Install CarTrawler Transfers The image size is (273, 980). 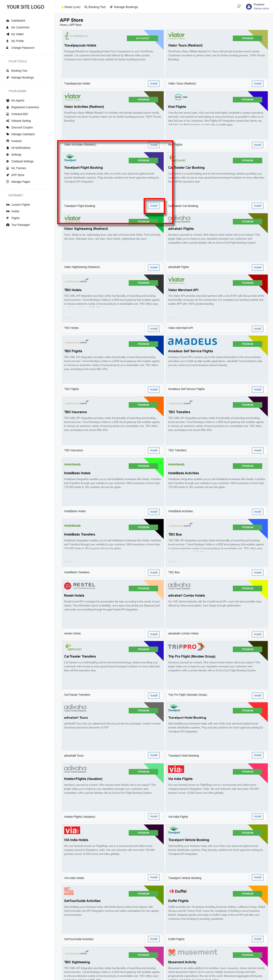pos(154,695)
